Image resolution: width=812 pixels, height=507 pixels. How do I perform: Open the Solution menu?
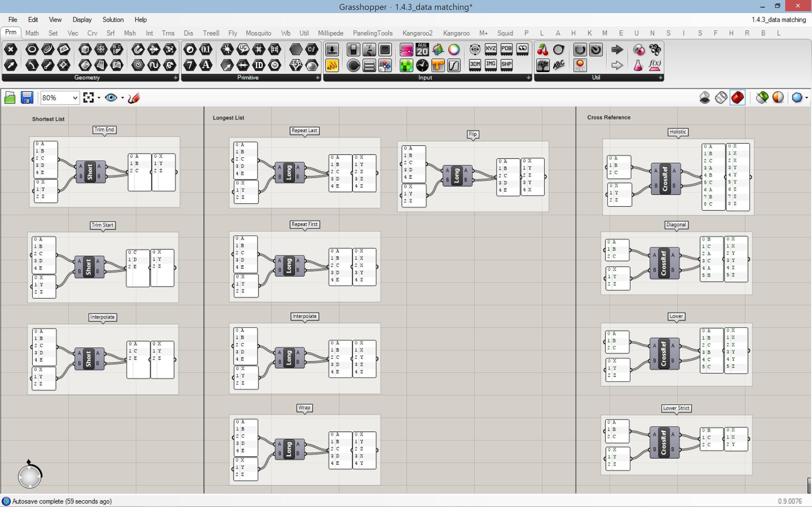point(113,20)
